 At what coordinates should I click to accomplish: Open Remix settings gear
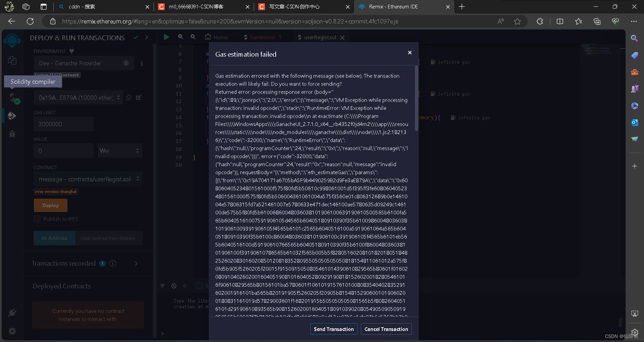point(12,331)
